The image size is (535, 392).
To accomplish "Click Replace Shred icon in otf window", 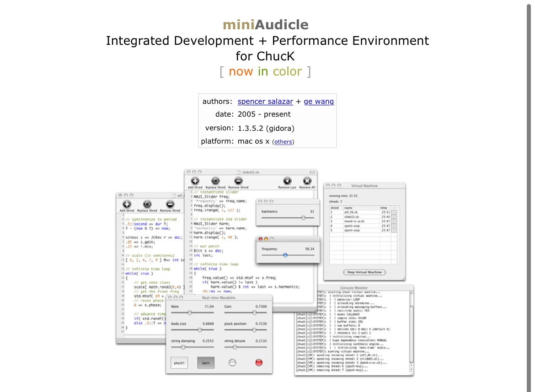I will point(147,204).
